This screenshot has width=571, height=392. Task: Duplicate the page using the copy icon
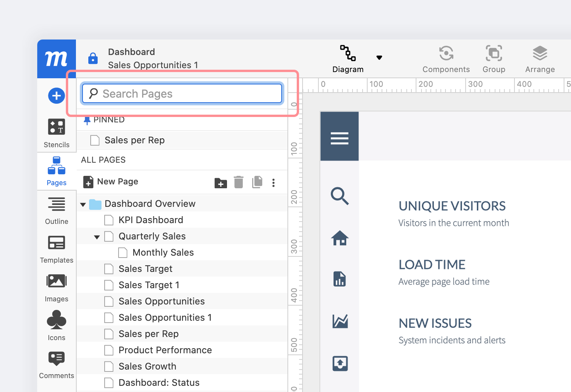(x=257, y=182)
